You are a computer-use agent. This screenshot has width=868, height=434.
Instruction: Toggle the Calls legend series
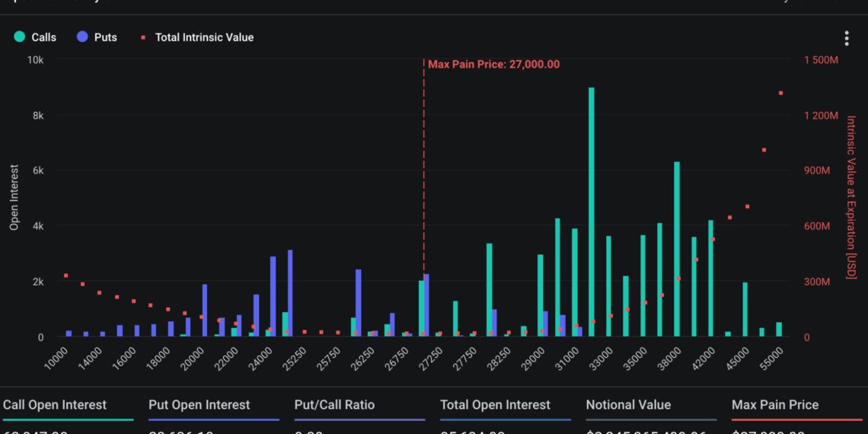tap(36, 37)
